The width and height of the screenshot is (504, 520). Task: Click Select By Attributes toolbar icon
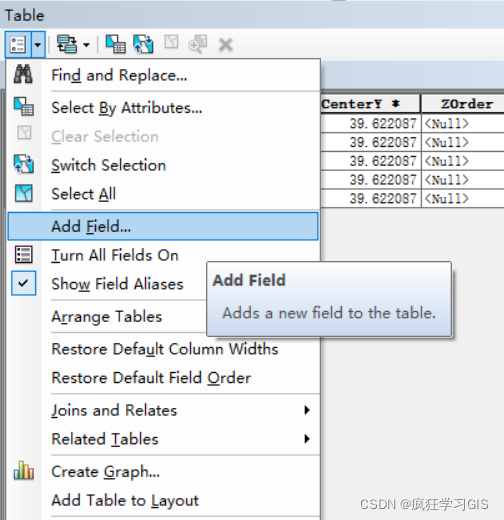coord(115,44)
